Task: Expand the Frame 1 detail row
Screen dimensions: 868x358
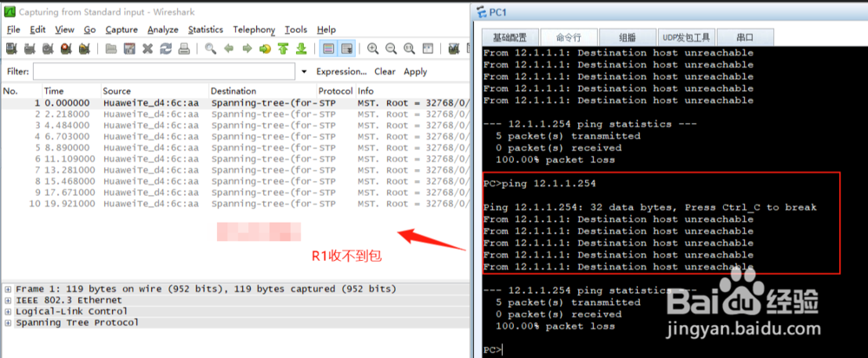Action: pyautogui.click(x=9, y=289)
